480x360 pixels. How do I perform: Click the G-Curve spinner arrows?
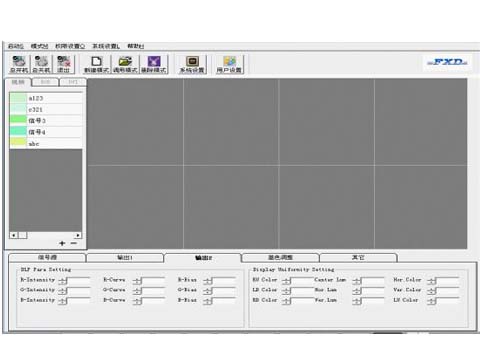(x=137, y=291)
